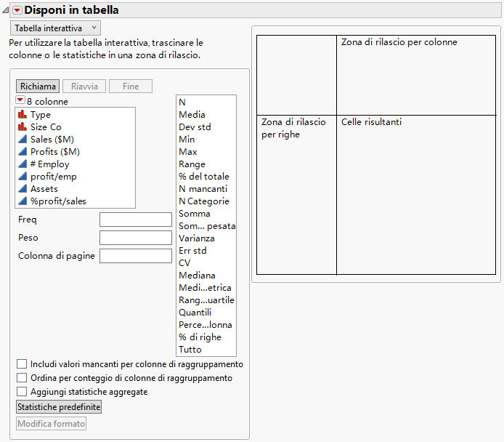504x442 pixels.
Task: Click the nominal icon beside Size Co
Action: pos(23,126)
